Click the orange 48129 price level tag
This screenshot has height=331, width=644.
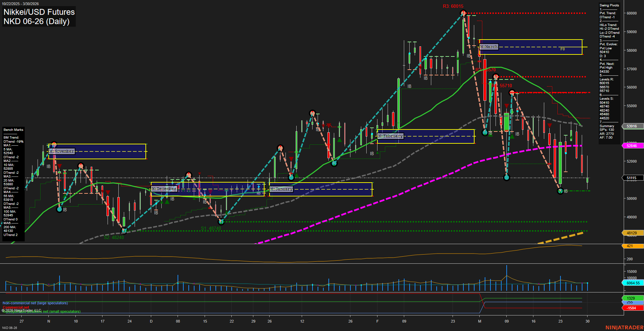[x=631, y=233]
